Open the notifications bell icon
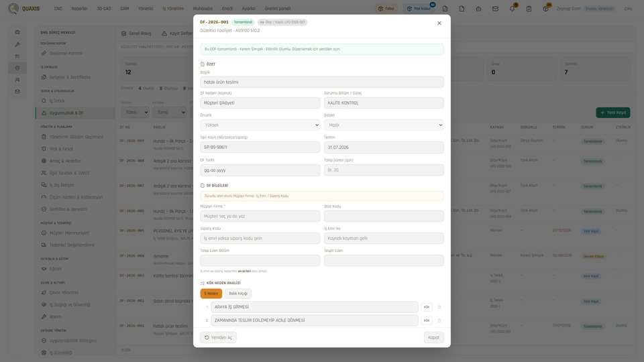Image resolution: width=644 pixels, height=362 pixels. click(x=512, y=9)
